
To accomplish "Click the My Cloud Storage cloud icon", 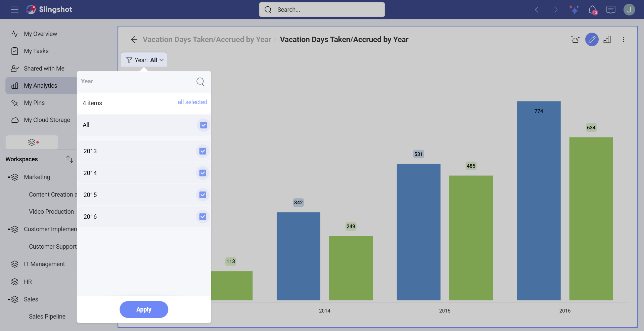I will pos(15,120).
